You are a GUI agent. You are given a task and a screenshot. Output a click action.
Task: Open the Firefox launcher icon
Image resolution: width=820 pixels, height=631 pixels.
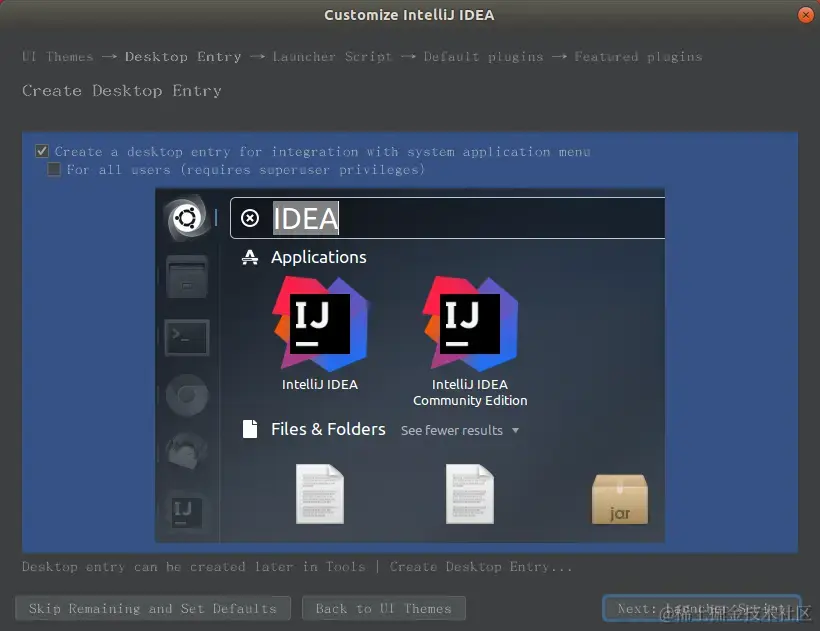click(187, 450)
